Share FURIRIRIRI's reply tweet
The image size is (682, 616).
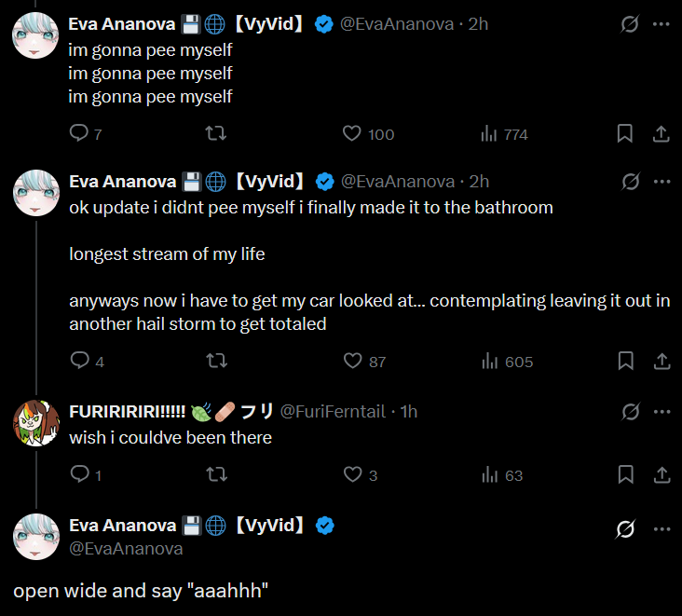[x=661, y=475]
